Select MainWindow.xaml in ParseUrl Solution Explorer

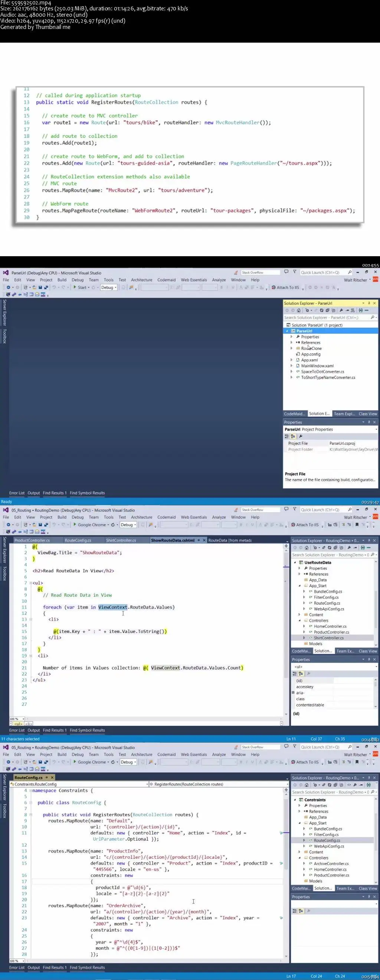(x=317, y=366)
